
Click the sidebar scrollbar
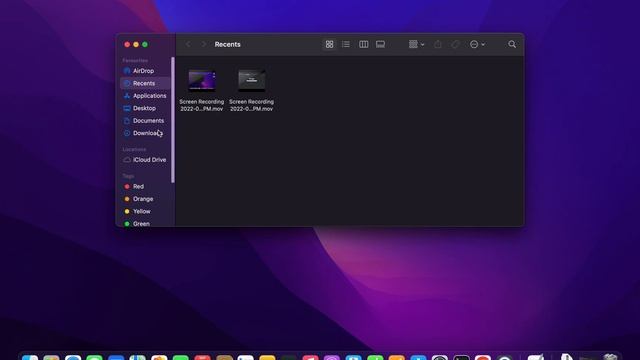(x=173, y=120)
